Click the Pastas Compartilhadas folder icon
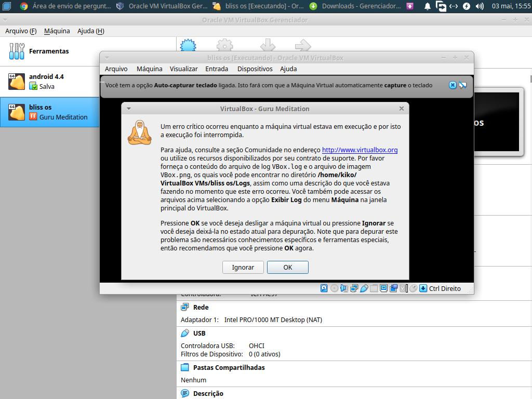The height and width of the screenshot is (399, 532). [x=185, y=367]
